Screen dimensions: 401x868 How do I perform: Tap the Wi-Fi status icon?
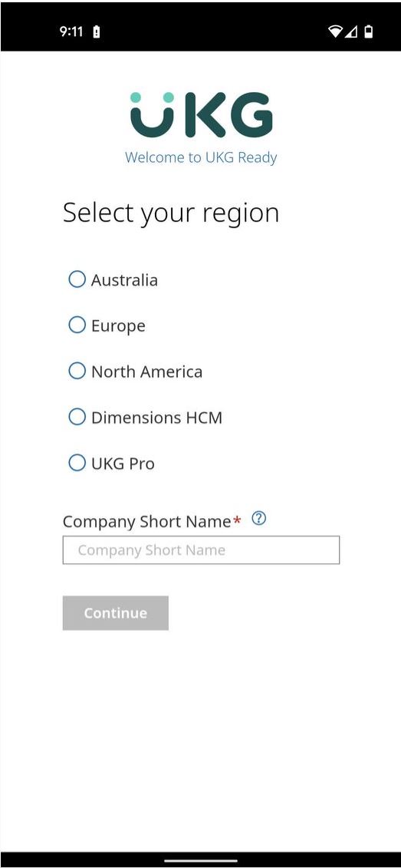tap(335, 31)
